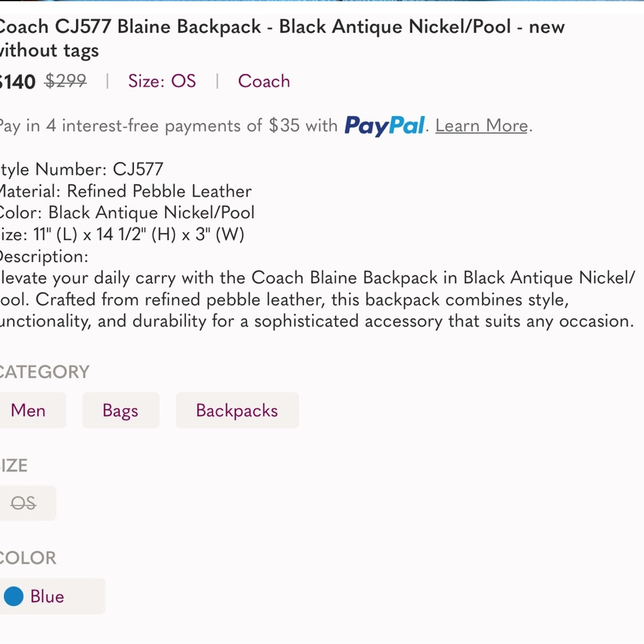Click the PayPal logo icon
This screenshot has height=644, width=644.
(384, 126)
